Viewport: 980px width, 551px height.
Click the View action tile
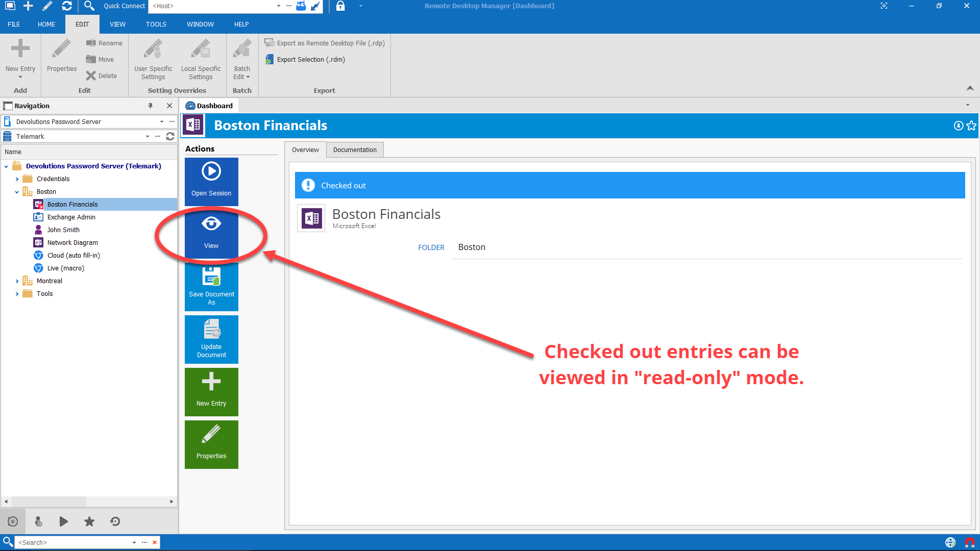coord(211,234)
